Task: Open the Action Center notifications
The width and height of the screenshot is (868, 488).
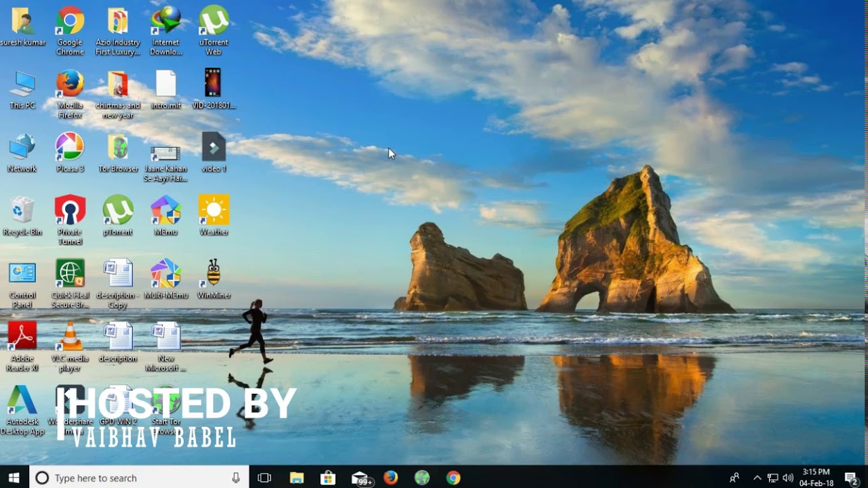Action: coord(851,478)
